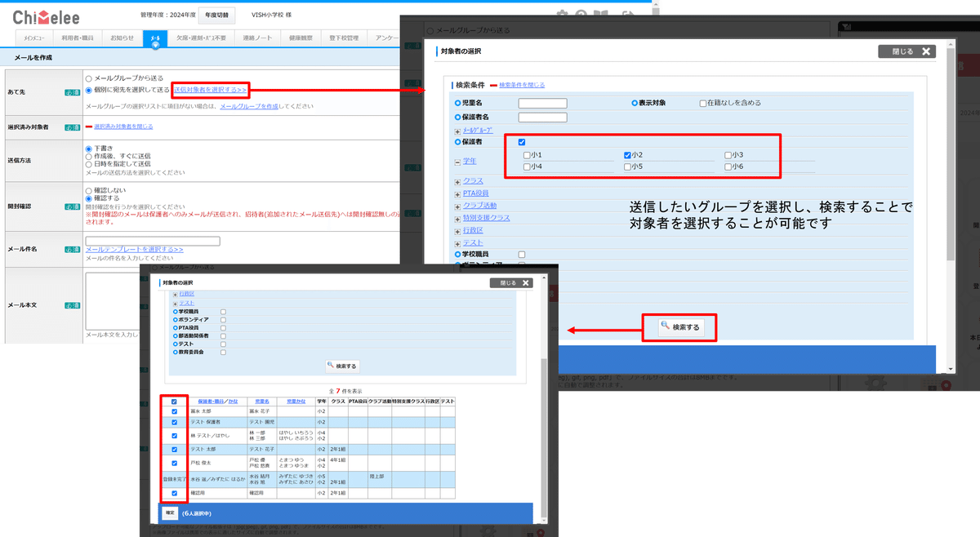Collapse the 学年 minus icon

[x=457, y=162]
